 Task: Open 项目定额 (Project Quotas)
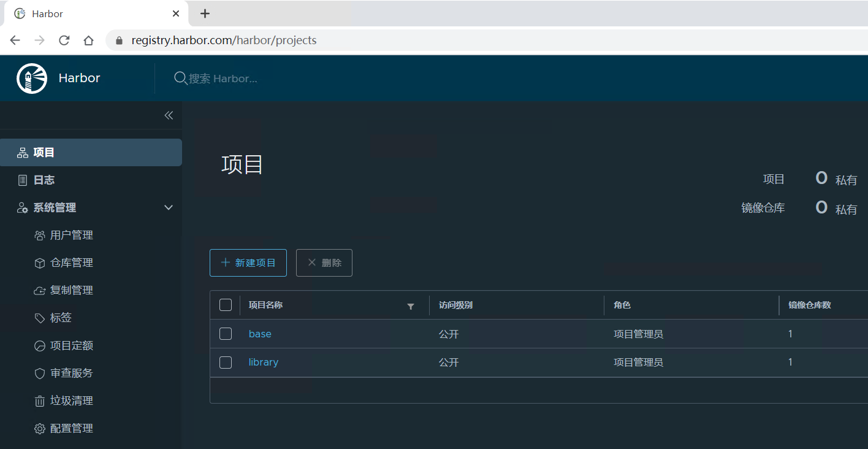(72, 345)
